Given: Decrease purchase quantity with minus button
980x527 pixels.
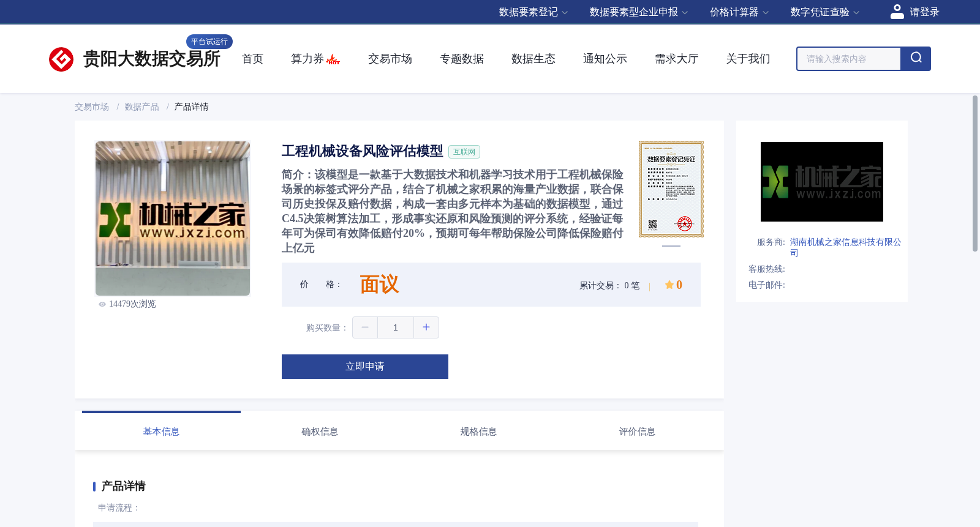Looking at the screenshot, I should tap(365, 327).
